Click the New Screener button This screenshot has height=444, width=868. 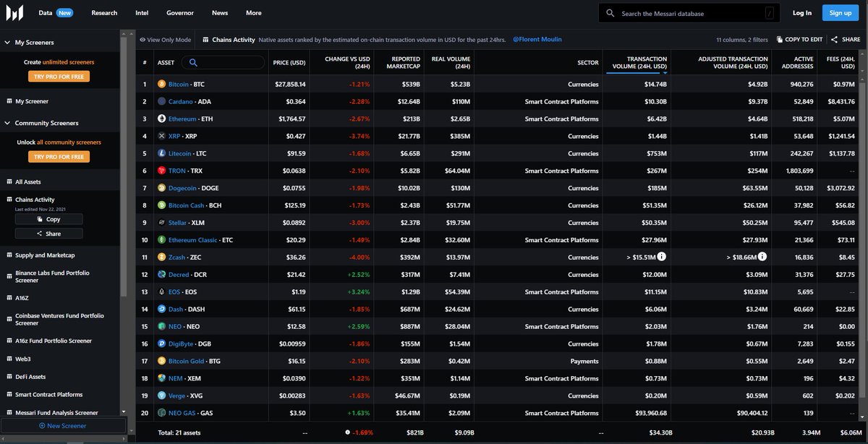[x=63, y=426]
